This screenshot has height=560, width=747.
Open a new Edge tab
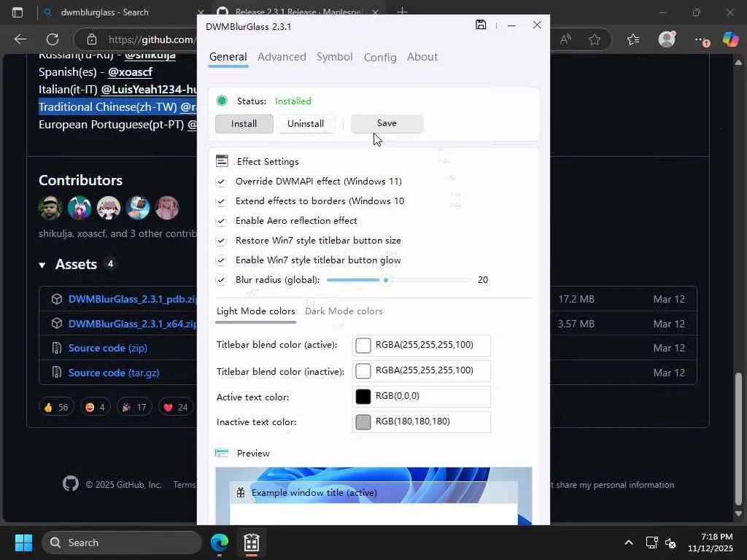[402, 12]
